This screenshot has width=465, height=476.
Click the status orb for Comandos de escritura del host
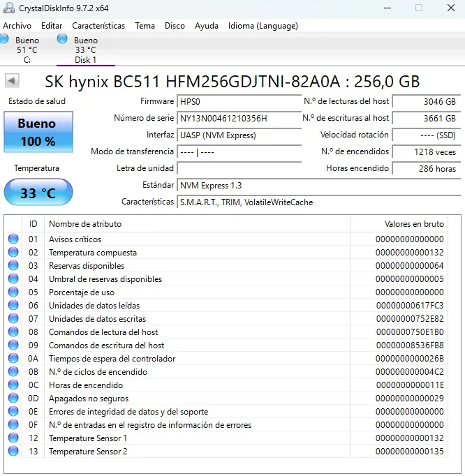(13, 345)
